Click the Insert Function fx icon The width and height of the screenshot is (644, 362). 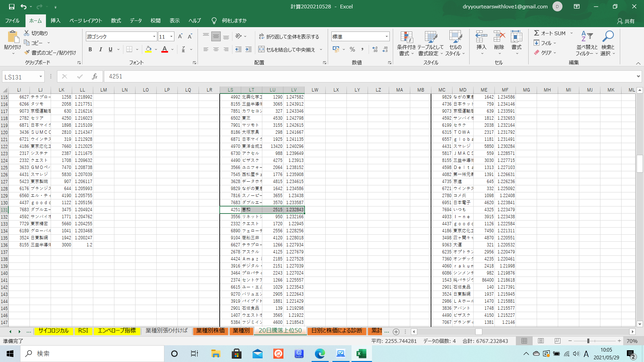click(95, 77)
